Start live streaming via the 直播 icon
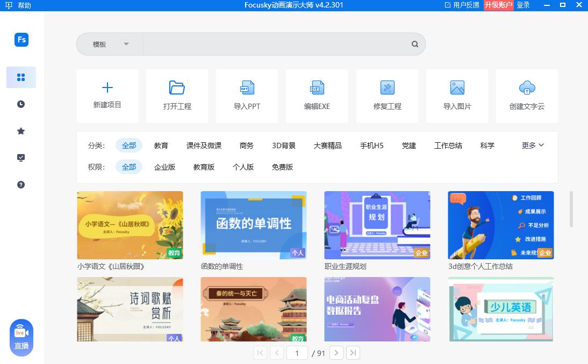The width and height of the screenshot is (588, 364). click(21, 337)
